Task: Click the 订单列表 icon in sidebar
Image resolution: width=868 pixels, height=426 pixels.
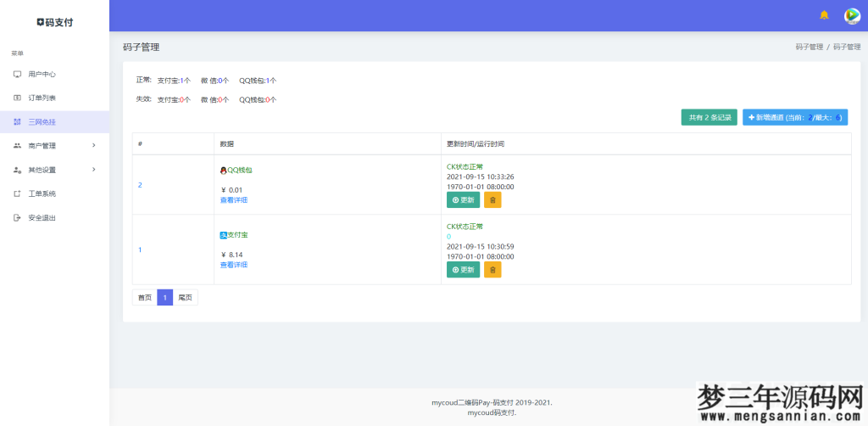Action: pyautogui.click(x=17, y=98)
